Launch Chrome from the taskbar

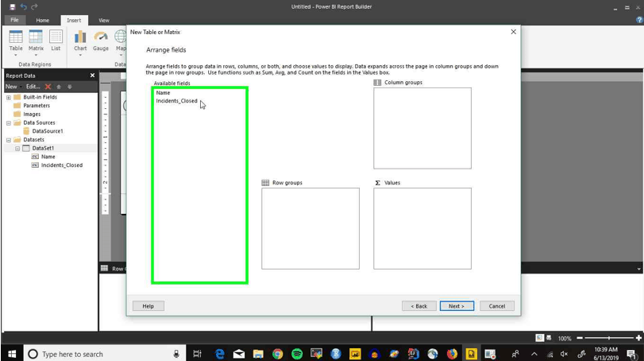[278, 354]
